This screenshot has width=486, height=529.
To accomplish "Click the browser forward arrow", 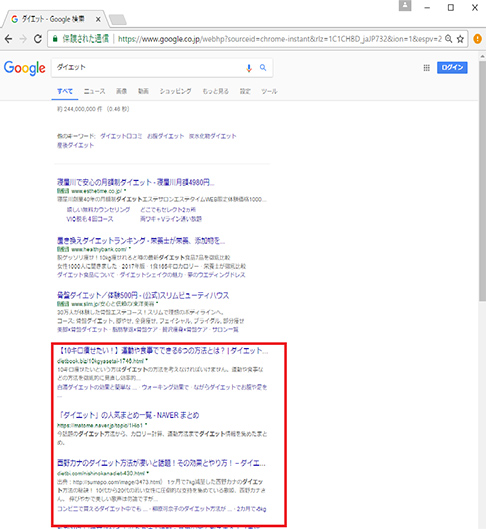I will [x=23, y=39].
